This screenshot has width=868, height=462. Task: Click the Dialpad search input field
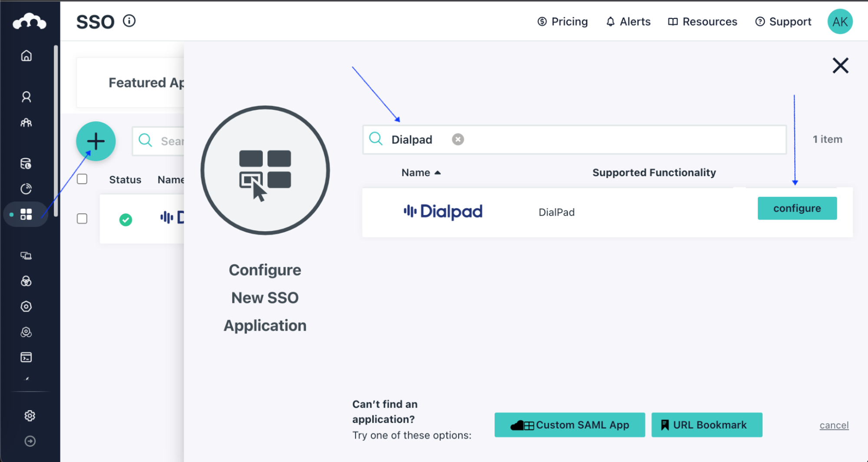pyautogui.click(x=574, y=140)
